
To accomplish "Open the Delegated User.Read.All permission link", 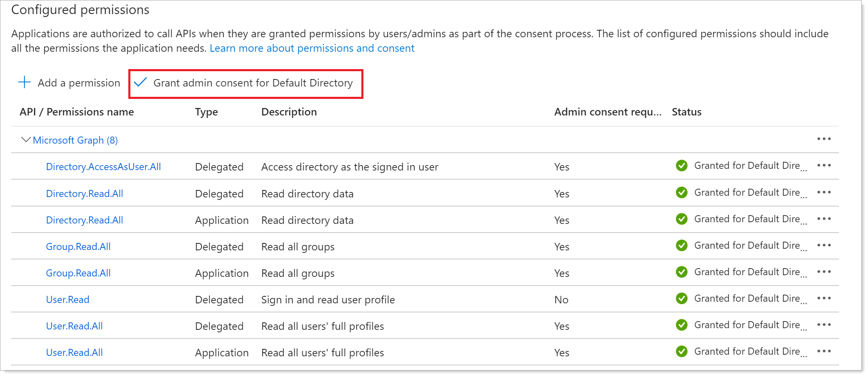I will click(74, 326).
